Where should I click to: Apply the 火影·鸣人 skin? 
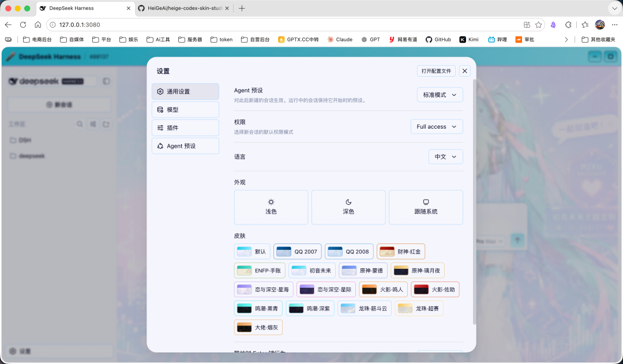tap(384, 289)
